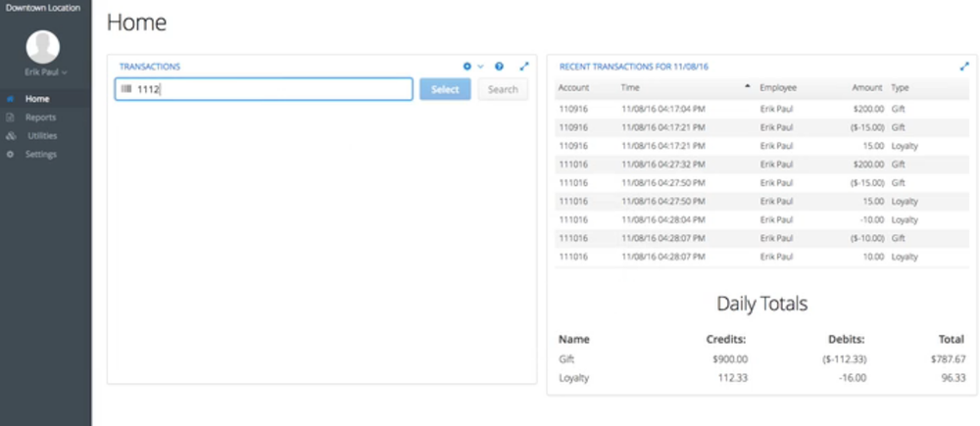This screenshot has height=426, width=980.
Task: Toggle sort arrow in Time column
Action: (x=748, y=87)
